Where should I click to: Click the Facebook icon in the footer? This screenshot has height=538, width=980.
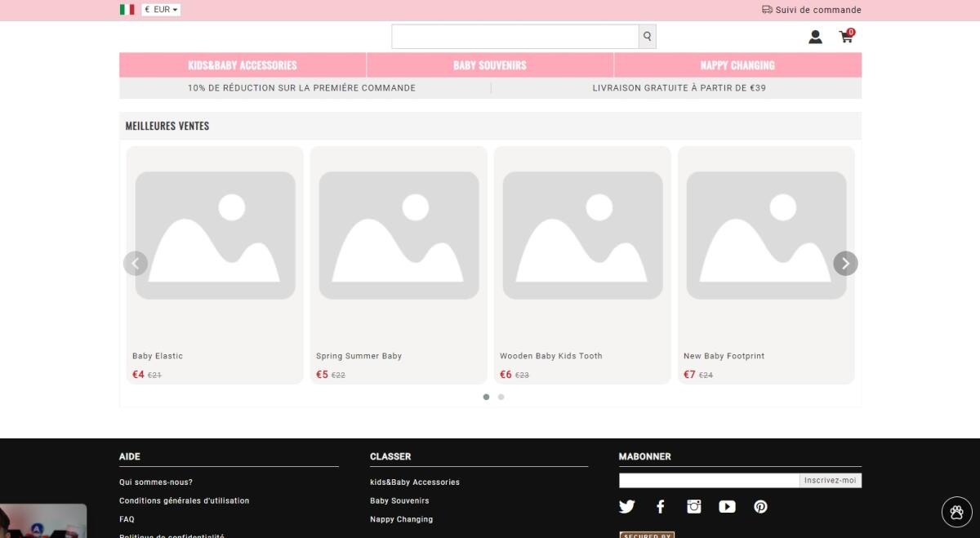click(660, 506)
